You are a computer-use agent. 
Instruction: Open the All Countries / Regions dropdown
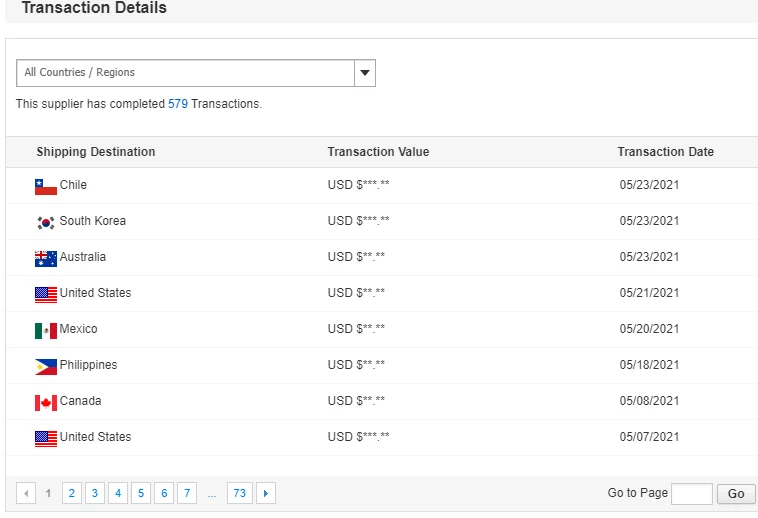click(186, 73)
